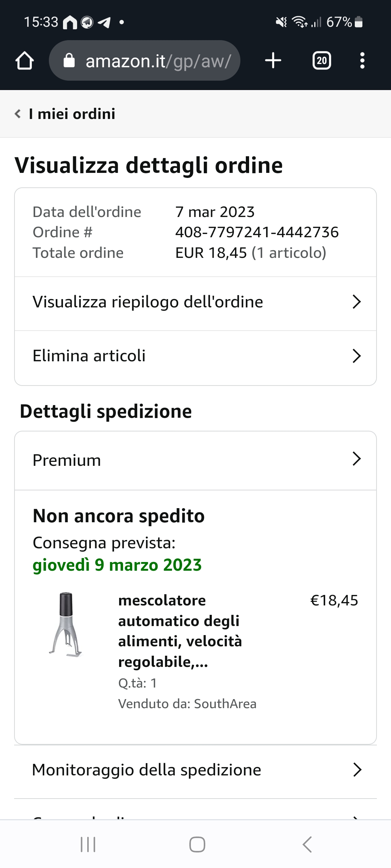Tap the amazon.it address bar
The image size is (391, 868).
[158, 61]
